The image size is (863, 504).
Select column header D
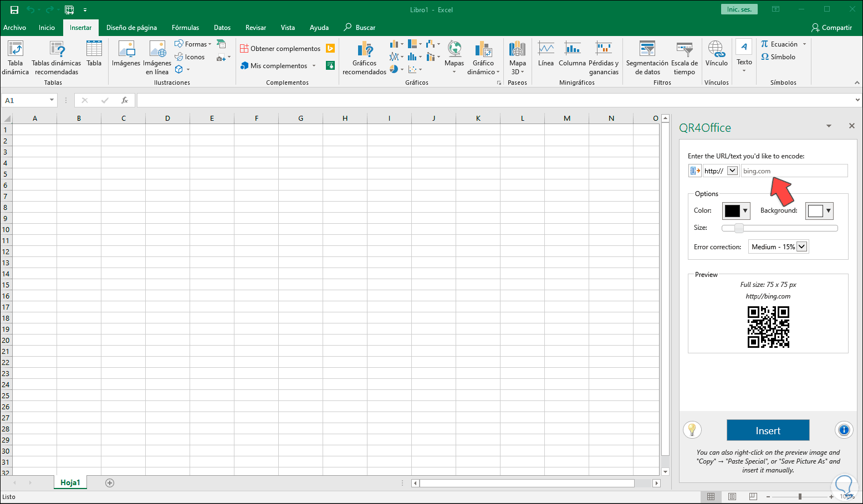click(167, 118)
